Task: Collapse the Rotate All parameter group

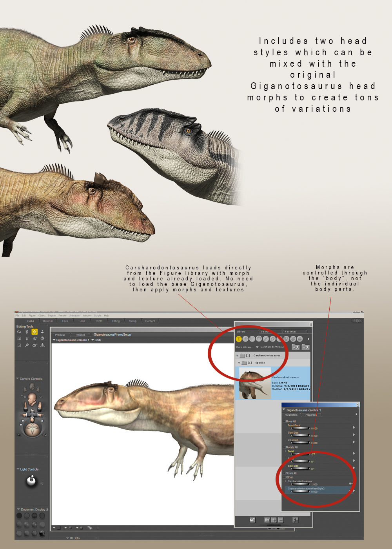Action: 284,447
